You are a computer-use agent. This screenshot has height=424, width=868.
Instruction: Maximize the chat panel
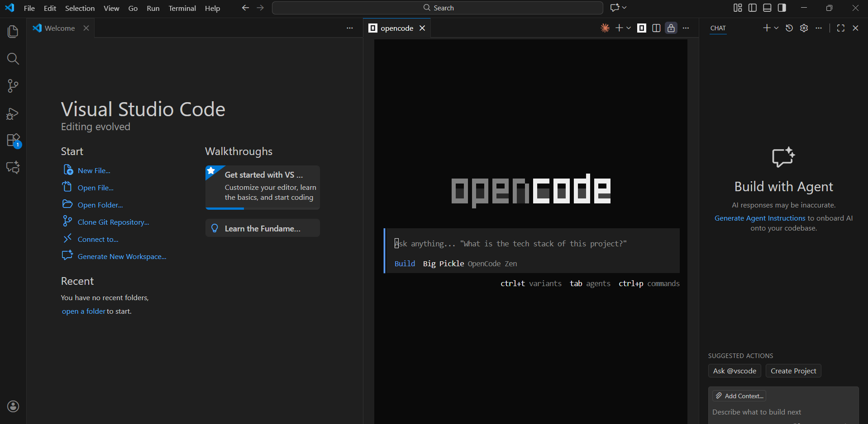point(841,28)
